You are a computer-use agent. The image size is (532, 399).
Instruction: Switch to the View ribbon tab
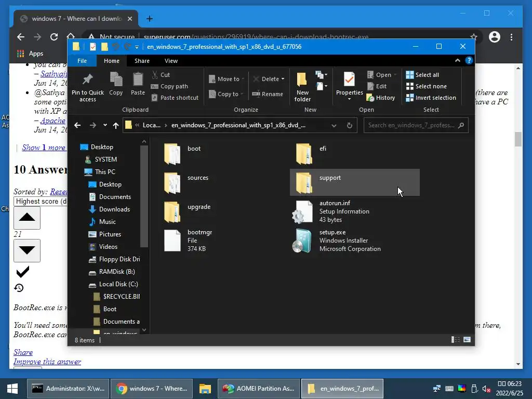(171, 61)
